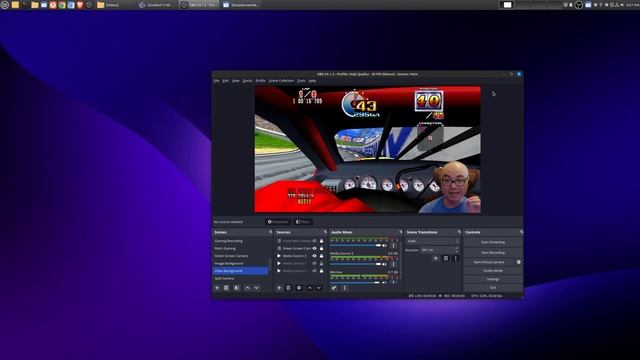Mute the Media Source 3 audio channel
The image size is (640, 360).
point(384,264)
